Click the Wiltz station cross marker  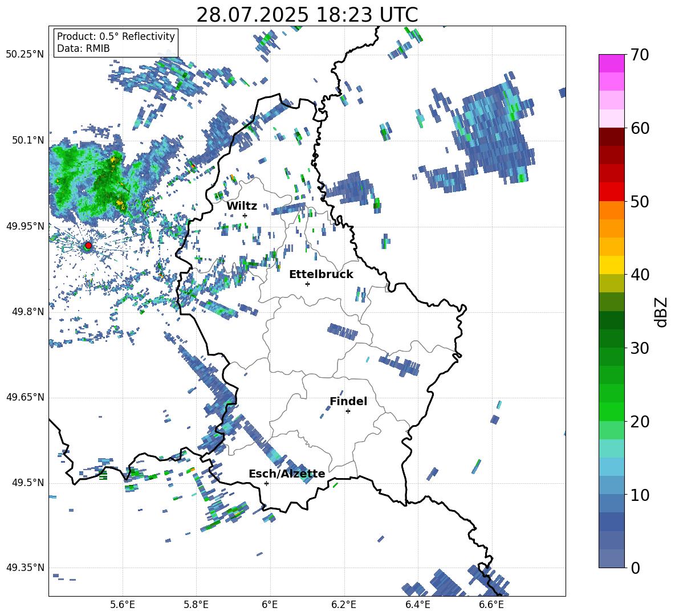[245, 215]
